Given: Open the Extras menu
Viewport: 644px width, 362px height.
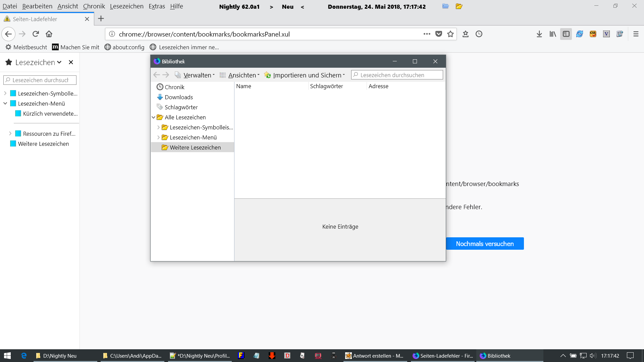Looking at the screenshot, I should pos(157,6).
